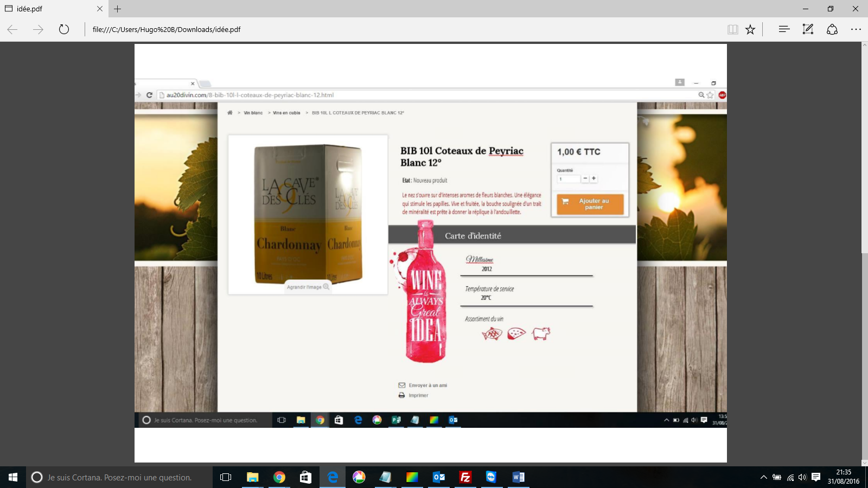Open Task View from the main taskbar
This screenshot has width=868, height=488.
click(226, 477)
